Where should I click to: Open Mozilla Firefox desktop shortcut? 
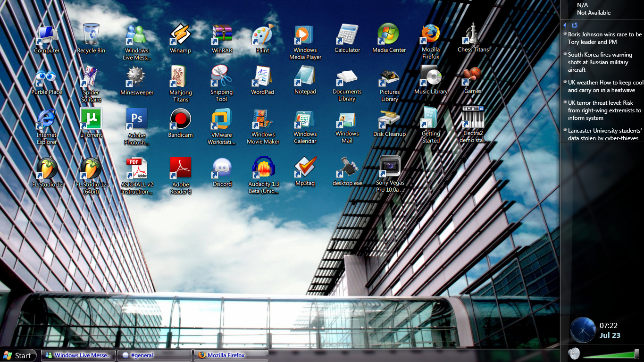point(431,42)
